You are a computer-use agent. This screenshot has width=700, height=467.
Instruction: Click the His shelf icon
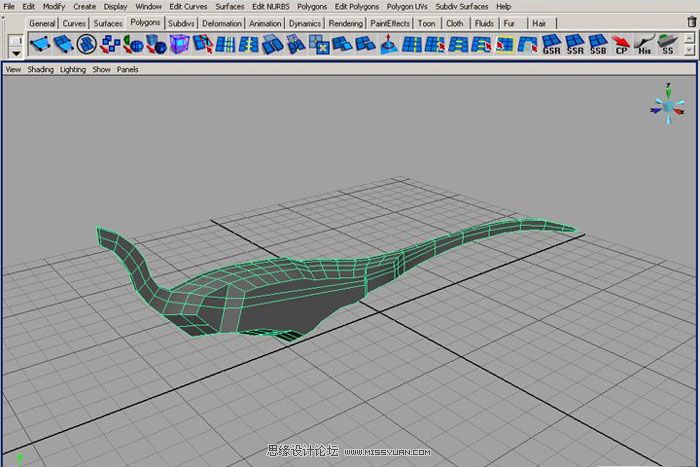[x=644, y=44]
